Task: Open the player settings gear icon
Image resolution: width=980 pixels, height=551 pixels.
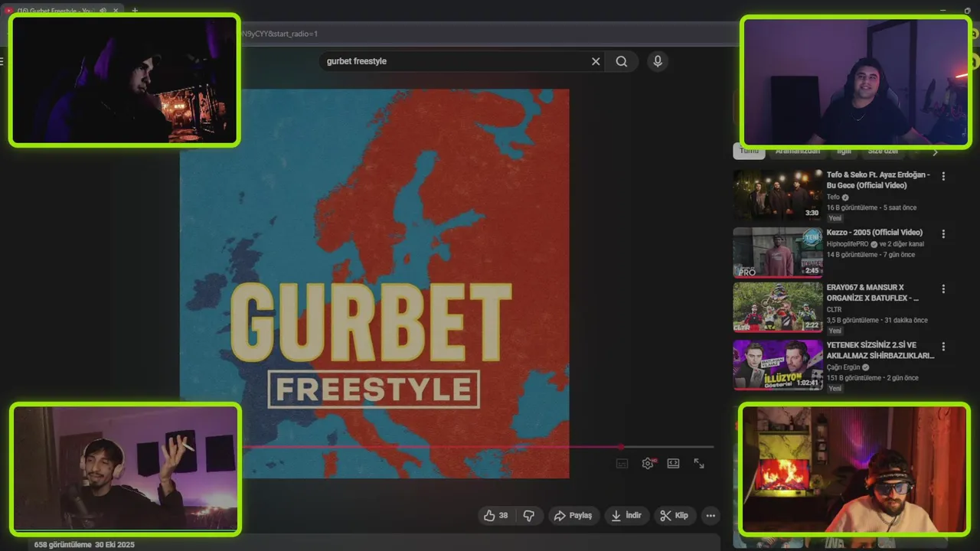Action: 648,463
